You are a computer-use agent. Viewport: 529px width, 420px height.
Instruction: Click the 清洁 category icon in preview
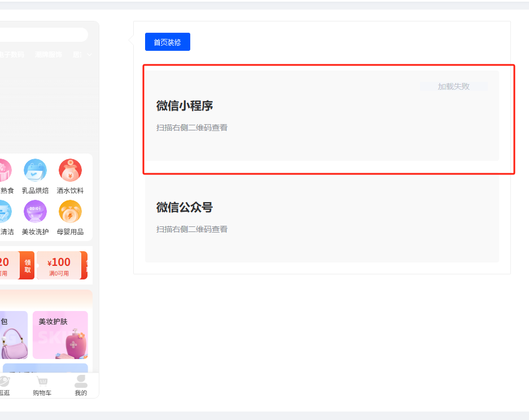point(6,212)
